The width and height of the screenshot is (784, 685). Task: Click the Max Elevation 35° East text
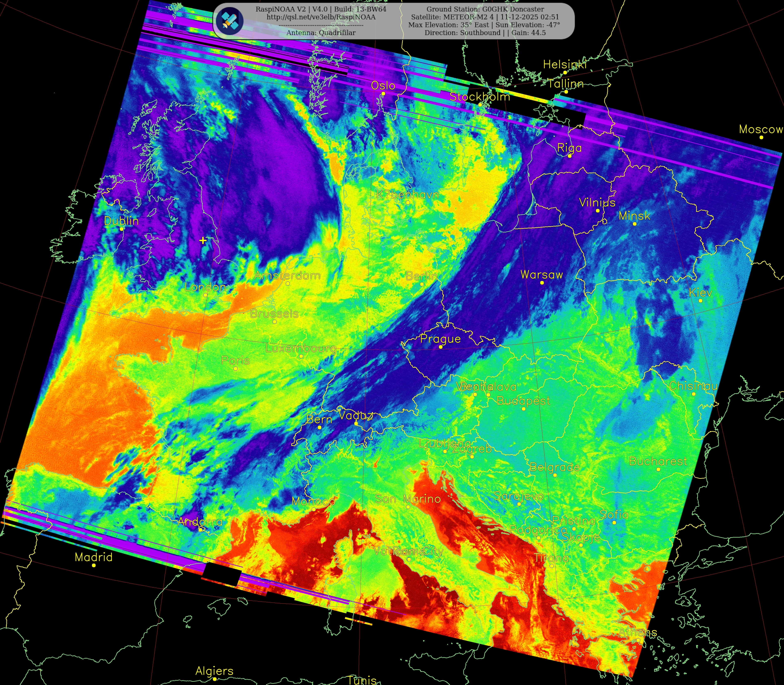pos(449,25)
